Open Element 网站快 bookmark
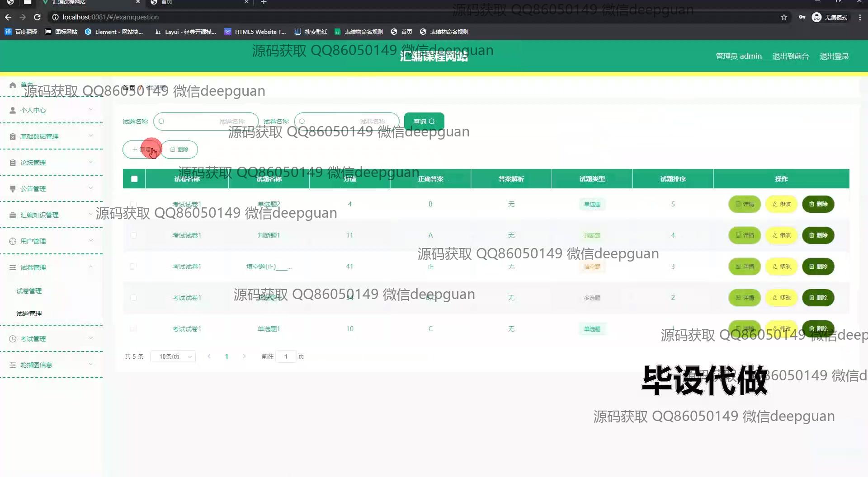Viewport: 868px width, 477px height. [114, 32]
